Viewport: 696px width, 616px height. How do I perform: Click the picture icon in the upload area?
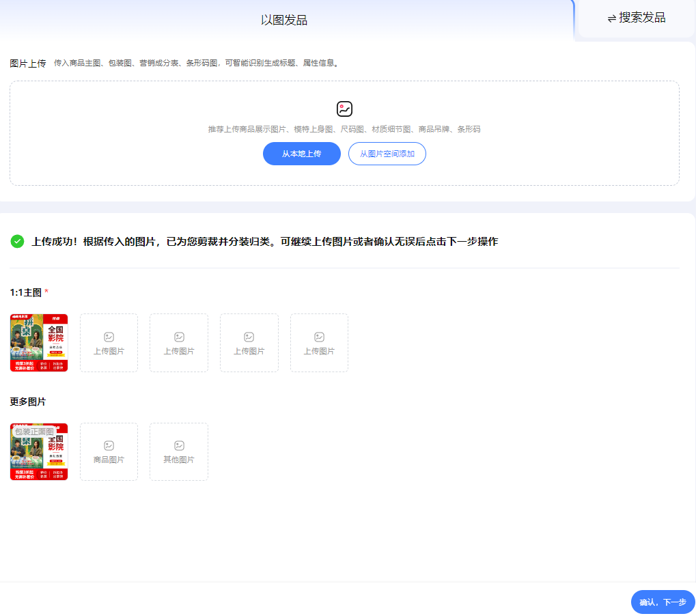point(344,109)
